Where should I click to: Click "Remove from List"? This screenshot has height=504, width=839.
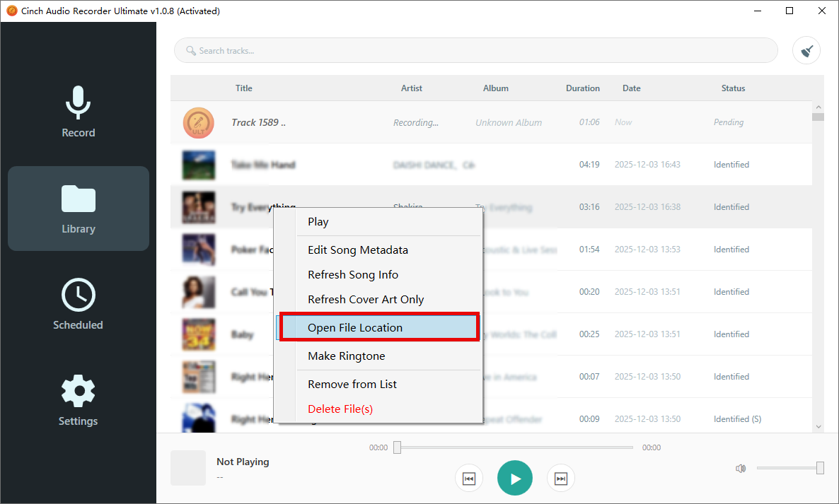tap(352, 384)
